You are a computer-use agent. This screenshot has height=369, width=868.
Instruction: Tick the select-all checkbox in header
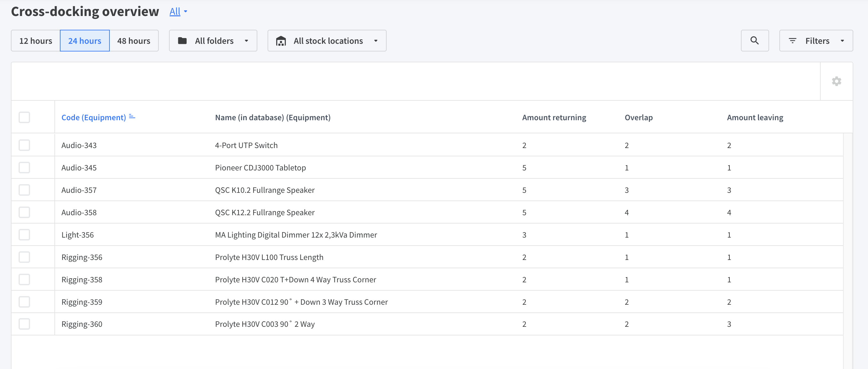(x=24, y=117)
